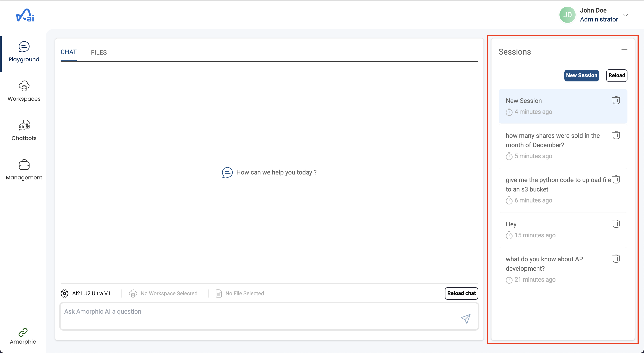Open the Workspaces sidebar section
Image resolution: width=644 pixels, height=353 pixels.
coord(24,91)
